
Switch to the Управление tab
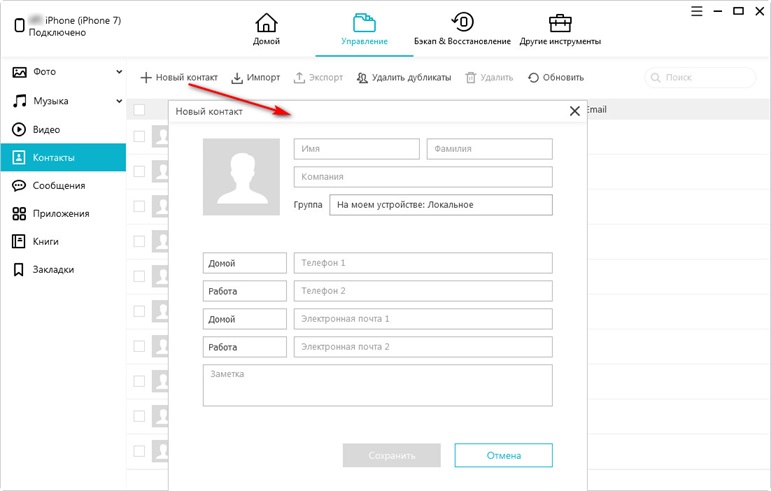click(x=364, y=29)
